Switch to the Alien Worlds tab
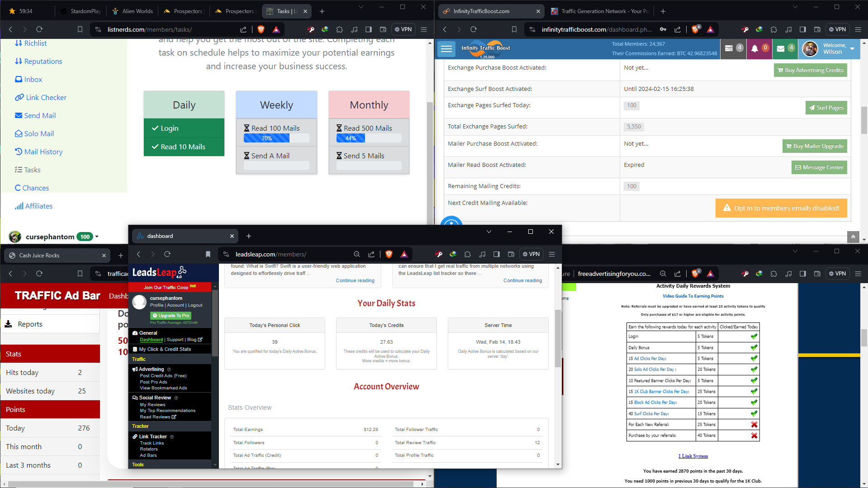This screenshot has width=868, height=488. tap(133, 11)
